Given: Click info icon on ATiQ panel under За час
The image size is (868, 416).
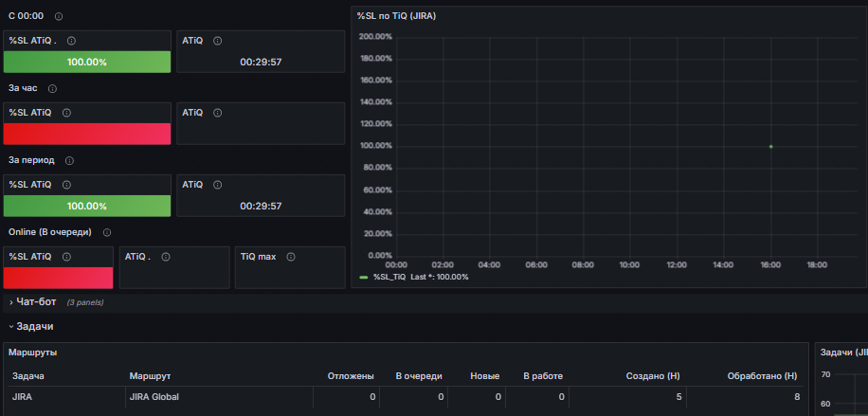Looking at the screenshot, I should tap(218, 113).
